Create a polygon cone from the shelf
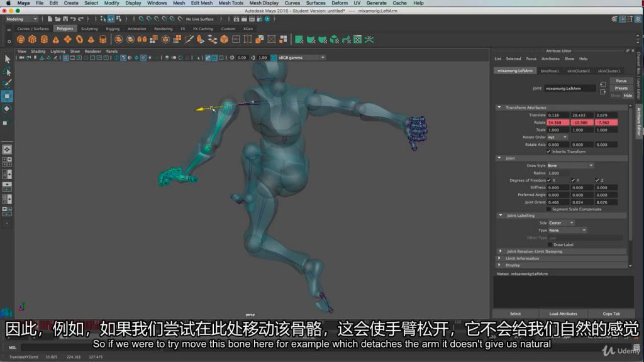The width and height of the screenshot is (644, 362). (x=56, y=40)
